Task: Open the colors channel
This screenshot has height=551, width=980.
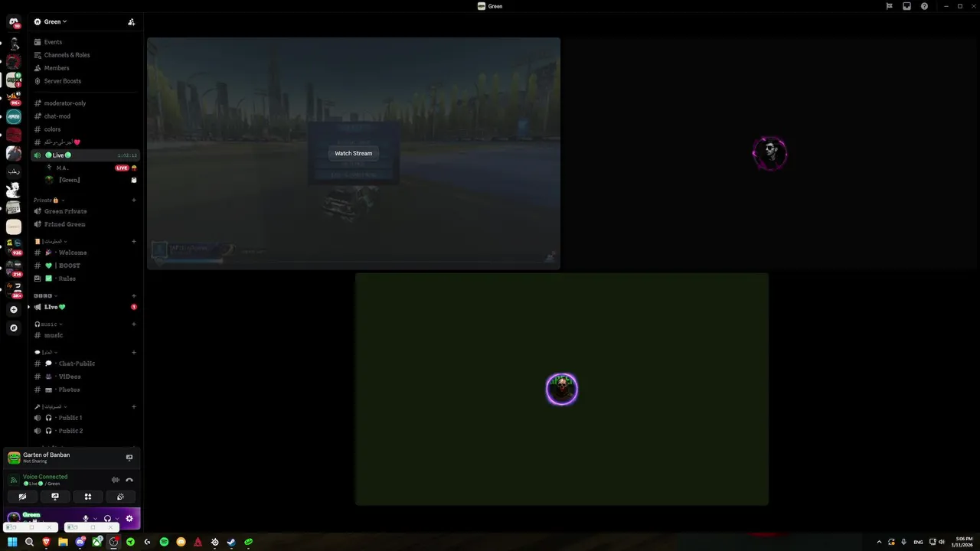Action: 85,129
